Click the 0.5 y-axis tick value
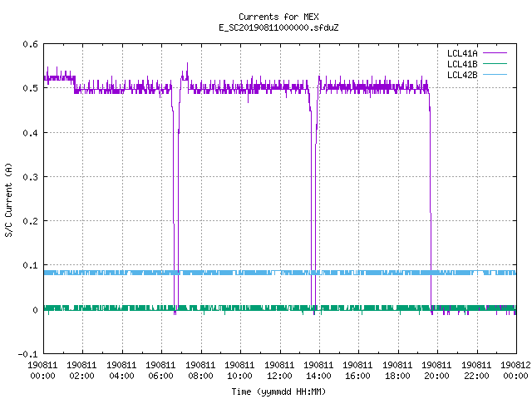Screen dimensions: 532x399 point(30,88)
